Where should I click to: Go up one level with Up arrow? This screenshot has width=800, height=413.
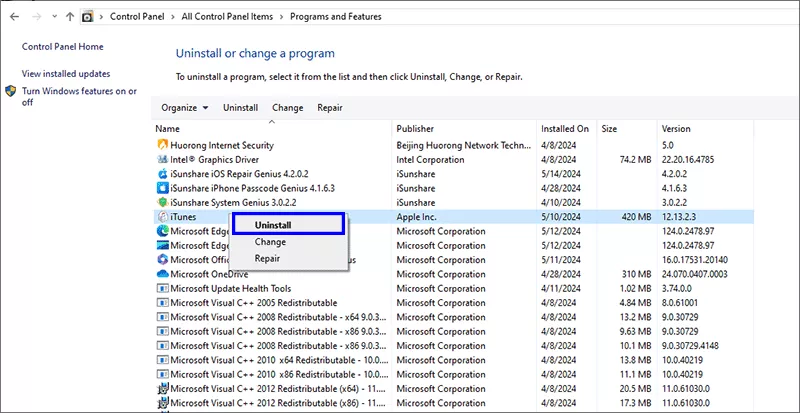click(x=70, y=16)
